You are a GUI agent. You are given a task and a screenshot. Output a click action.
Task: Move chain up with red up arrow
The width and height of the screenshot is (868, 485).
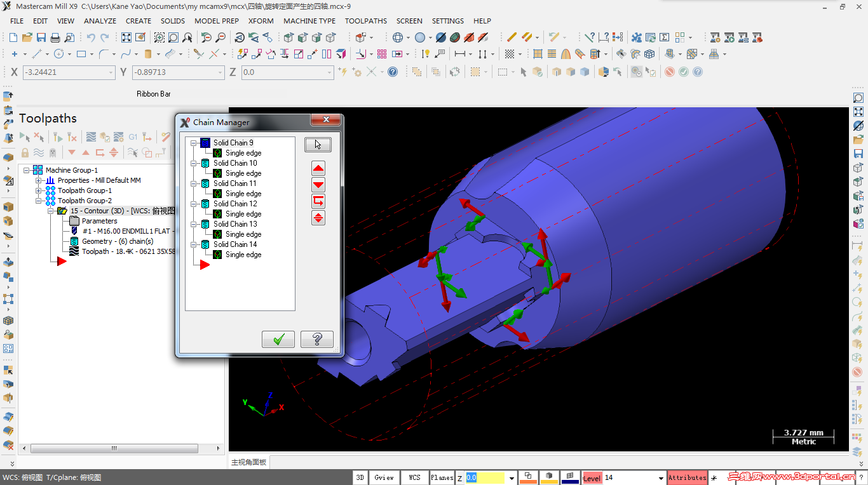(318, 168)
